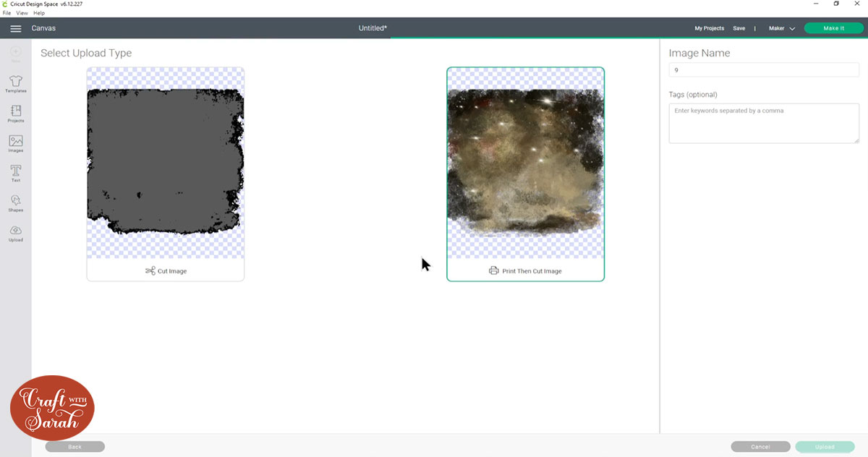Image resolution: width=868 pixels, height=457 pixels.
Task: Click the Untitled* project title
Action: pyautogui.click(x=373, y=28)
